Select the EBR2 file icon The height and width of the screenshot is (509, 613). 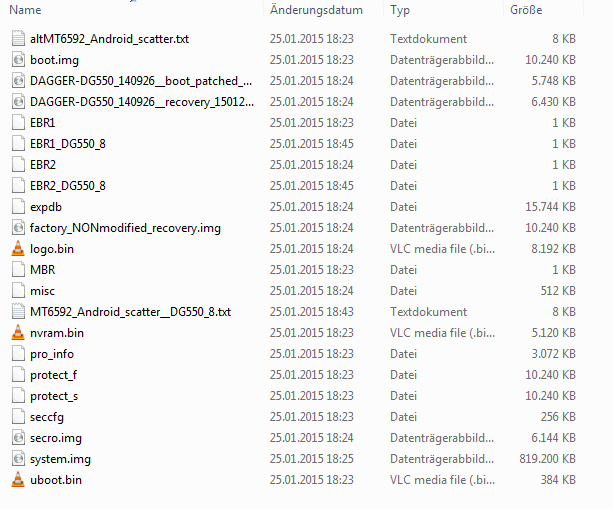coord(18,165)
